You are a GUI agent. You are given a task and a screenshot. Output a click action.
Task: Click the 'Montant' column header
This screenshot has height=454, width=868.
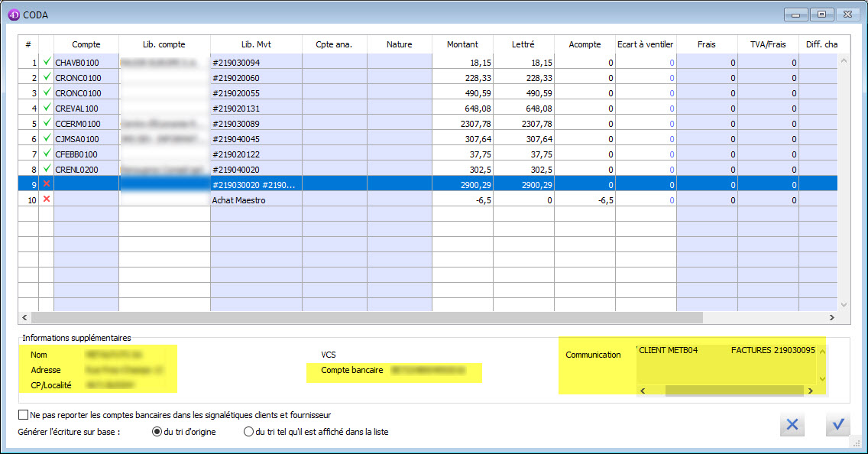tap(462, 44)
